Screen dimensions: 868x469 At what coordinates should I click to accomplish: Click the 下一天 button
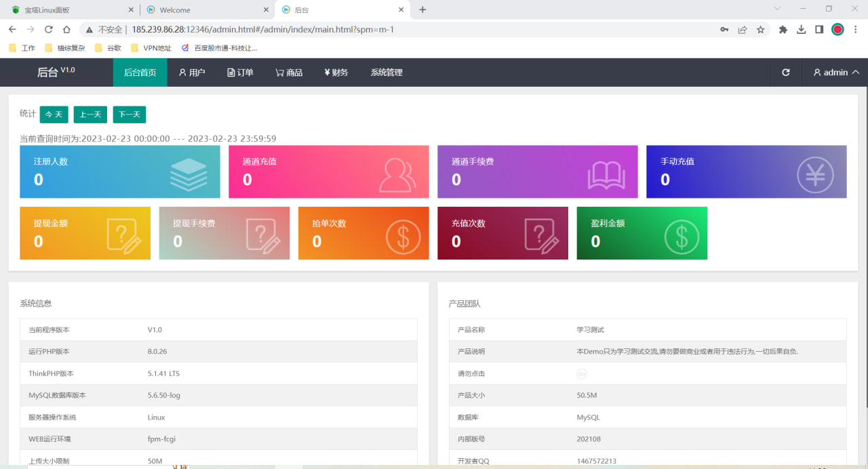(130, 115)
